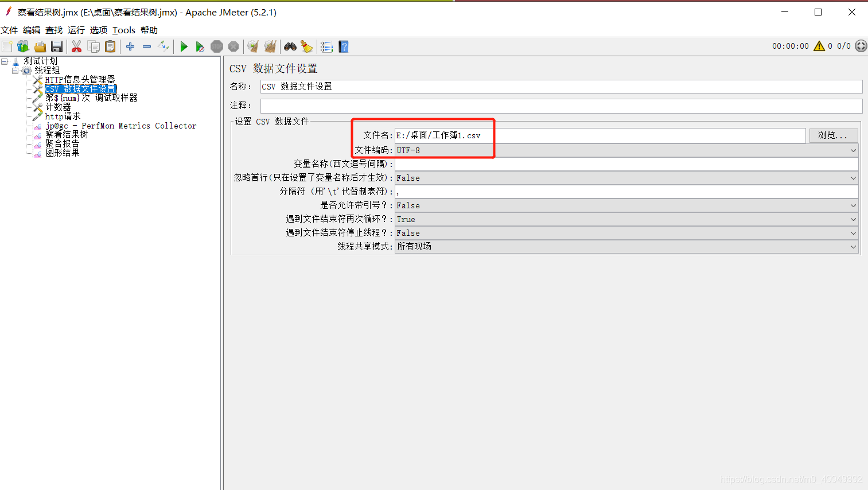
Task: Open the 编辑 menu
Action: [x=32, y=30]
